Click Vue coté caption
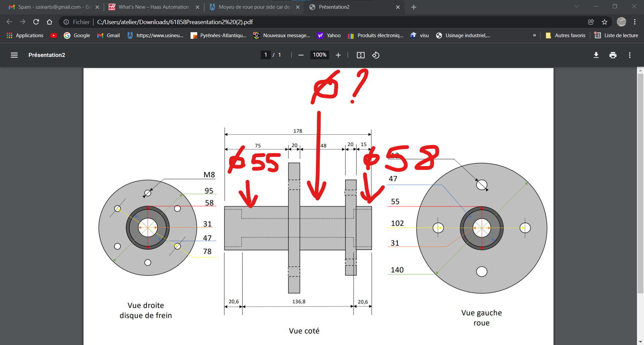The height and width of the screenshot is (345, 644). click(304, 331)
